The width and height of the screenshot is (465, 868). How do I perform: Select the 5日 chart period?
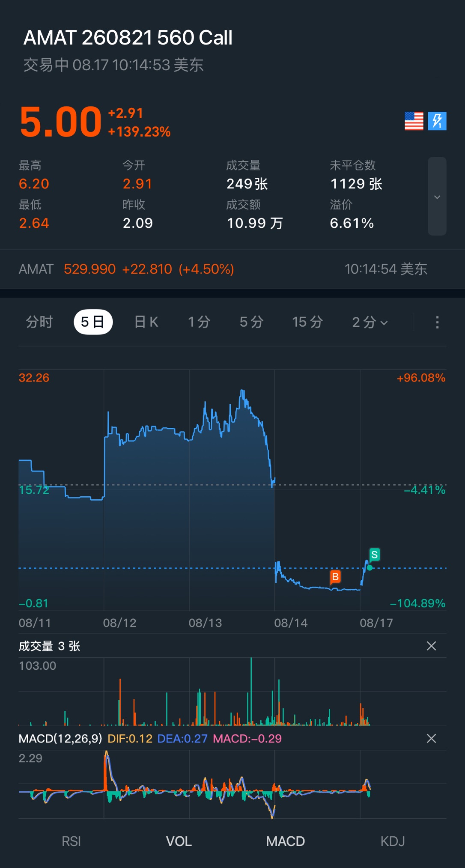point(93,322)
